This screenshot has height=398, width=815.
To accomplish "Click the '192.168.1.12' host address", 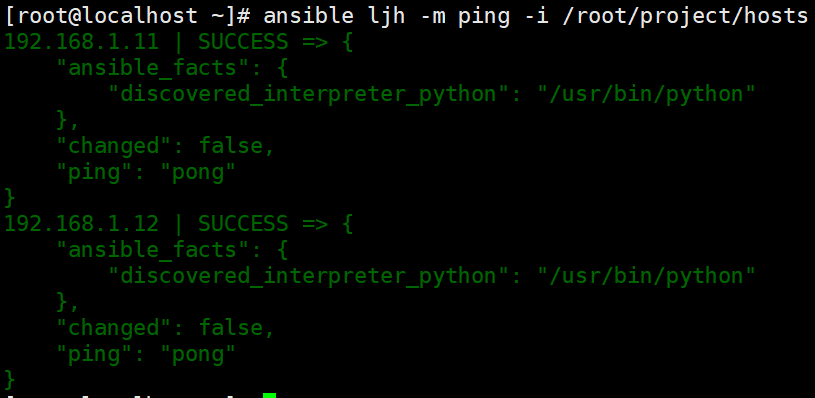I will [x=82, y=224].
